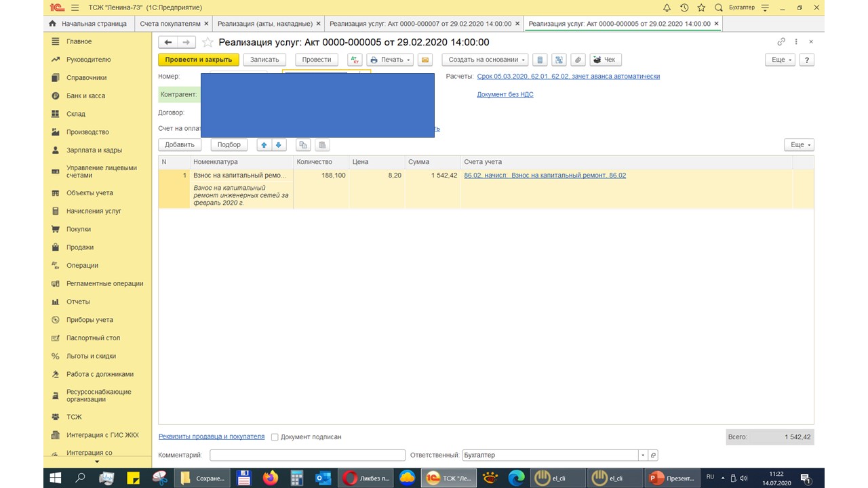This screenshot has width=868, height=488.
Task: Open the Главное section
Action: (x=79, y=41)
